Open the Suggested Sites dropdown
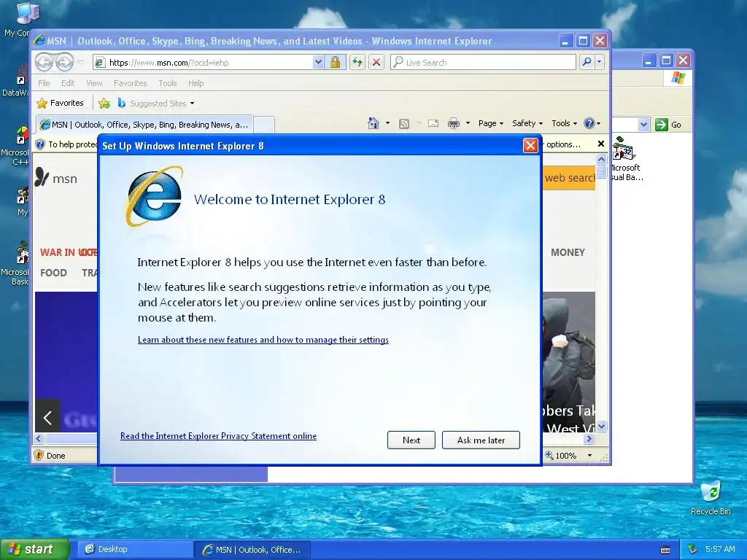 click(156, 103)
